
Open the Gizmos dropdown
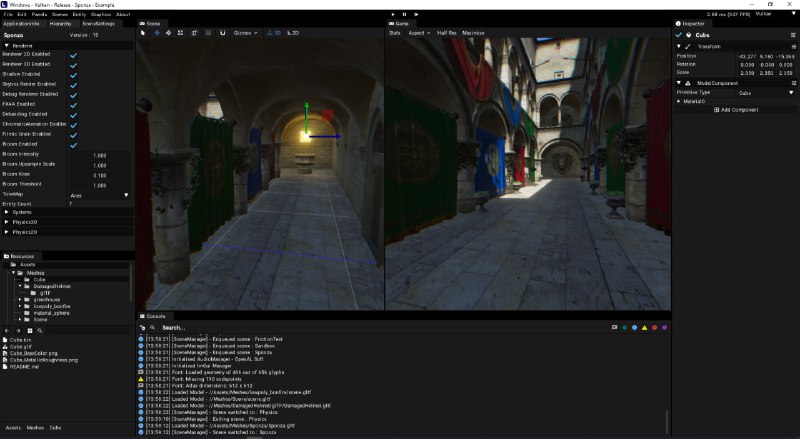pyautogui.click(x=245, y=33)
